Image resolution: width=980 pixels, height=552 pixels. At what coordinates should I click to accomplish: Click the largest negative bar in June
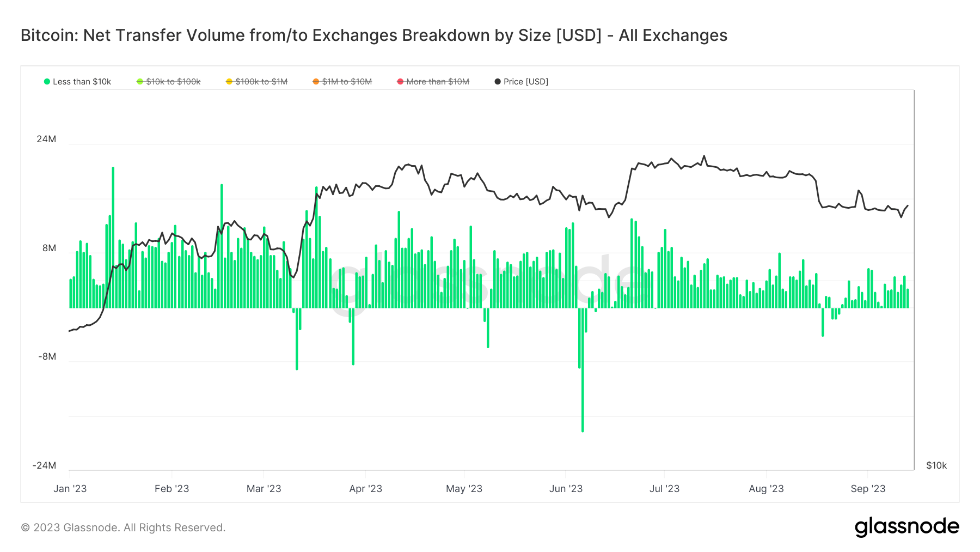[x=583, y=381]
